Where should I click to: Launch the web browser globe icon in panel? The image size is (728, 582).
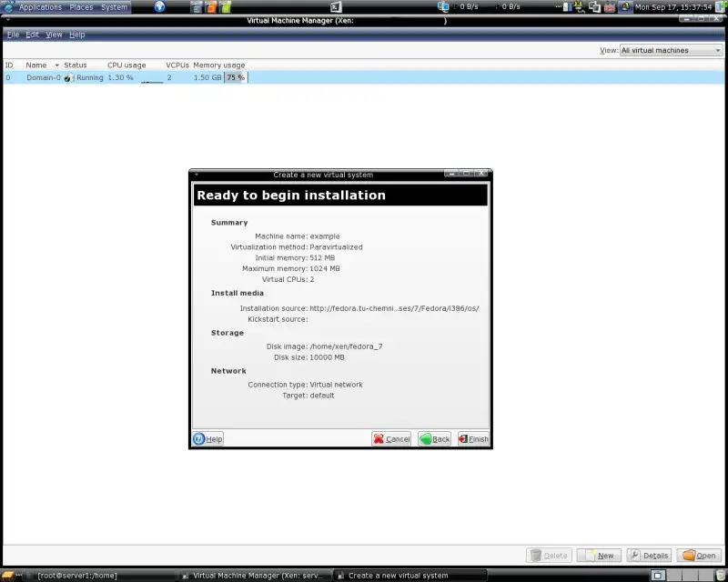[x=160, y=6]
